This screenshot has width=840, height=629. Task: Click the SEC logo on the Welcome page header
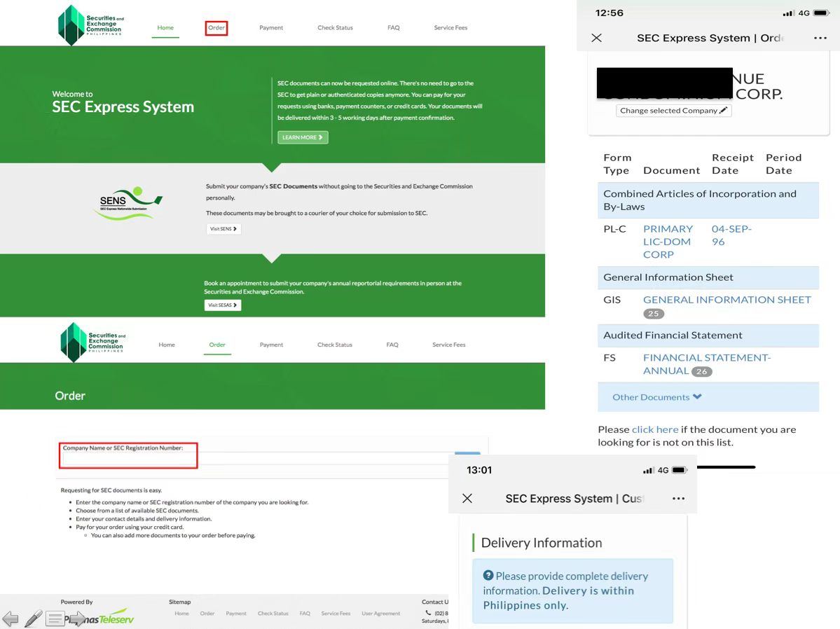tap(90, 25)
